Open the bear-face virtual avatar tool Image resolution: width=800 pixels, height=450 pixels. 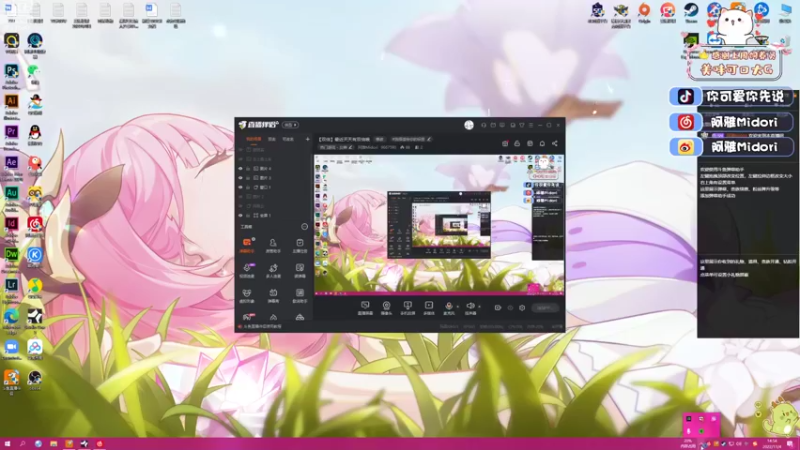coord(247,295)
